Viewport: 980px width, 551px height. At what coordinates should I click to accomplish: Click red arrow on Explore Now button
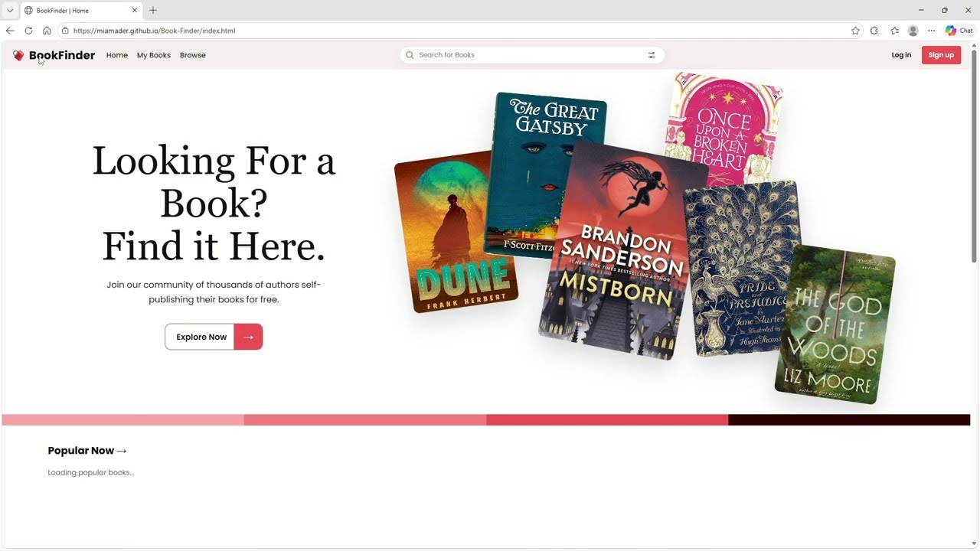tap(248, 337)
